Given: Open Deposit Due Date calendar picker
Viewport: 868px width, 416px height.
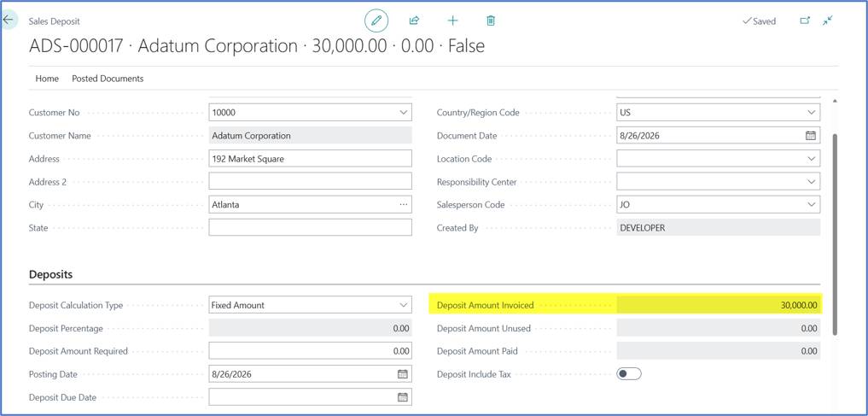Looking at the screenshot, I should 403,397.
